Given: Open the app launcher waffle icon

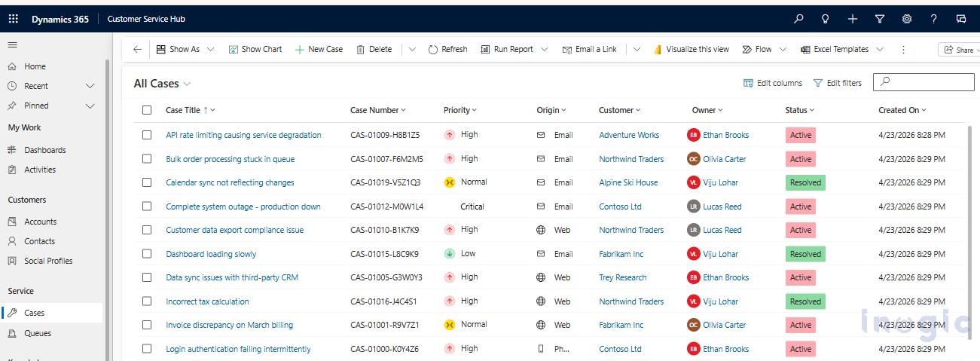Looking at the screenshot, I should [x=14, y=19].
